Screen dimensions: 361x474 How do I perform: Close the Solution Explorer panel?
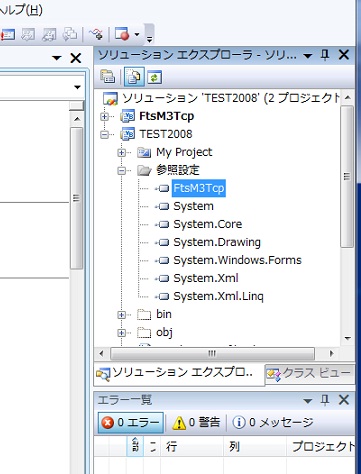click(344, 55)
